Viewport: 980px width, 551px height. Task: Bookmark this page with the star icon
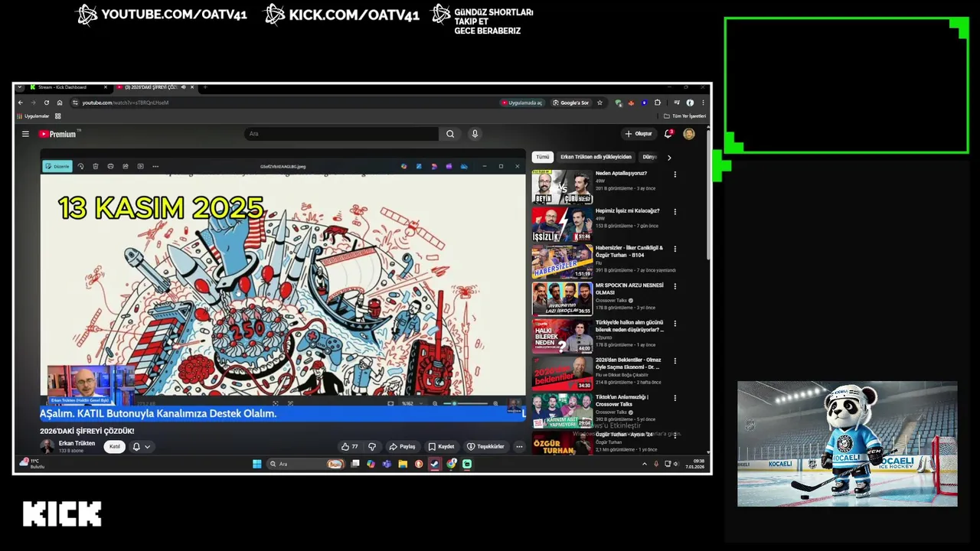coord(599,103)
